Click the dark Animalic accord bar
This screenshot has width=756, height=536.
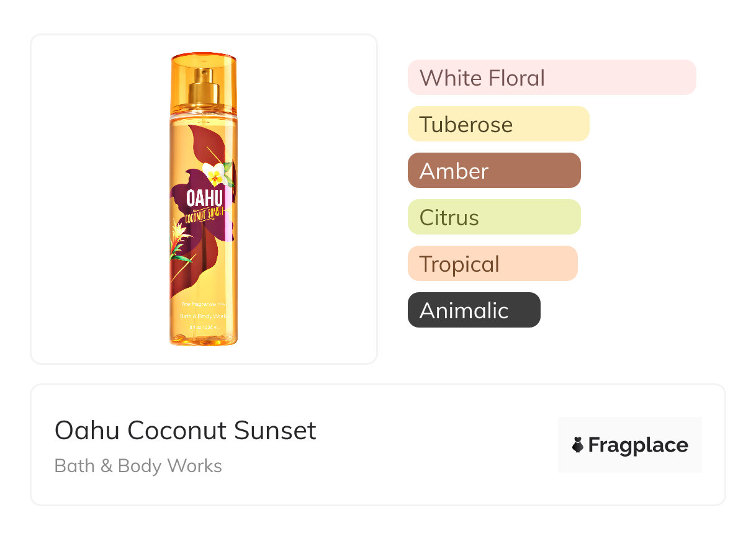474,310
